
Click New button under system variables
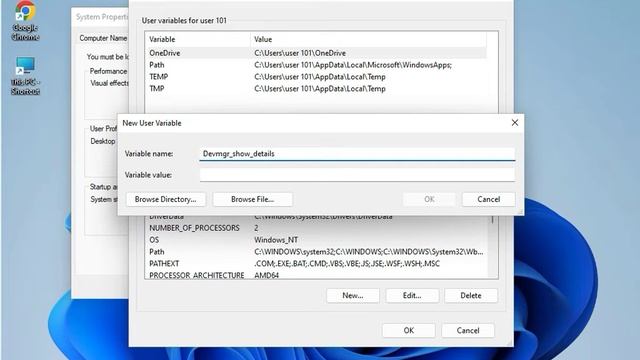353,296
